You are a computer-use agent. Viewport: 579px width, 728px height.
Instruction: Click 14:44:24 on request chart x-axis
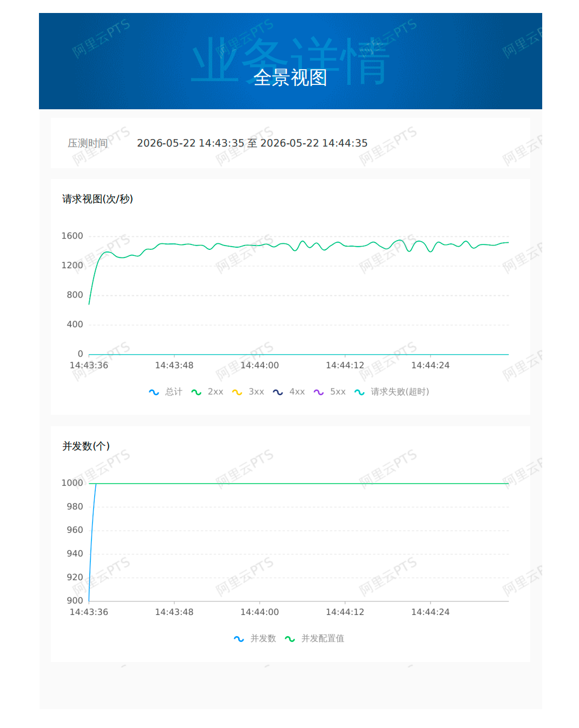tap(430, 365)
